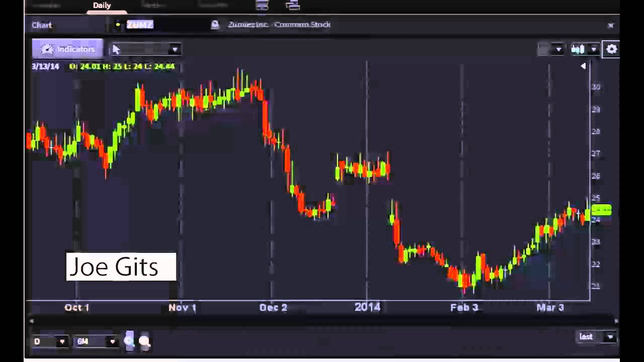Image resolution: width=644 pixels, height=362 pixels.
Task: Collapse the price axis with the small arrow
Action: pyautogui.click(x=583, y=66)
